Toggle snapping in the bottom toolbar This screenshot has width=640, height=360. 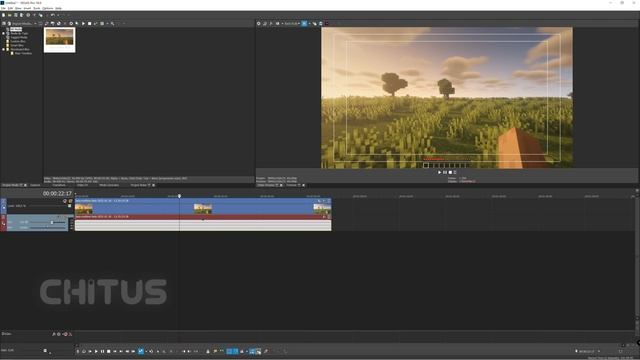[229, 351]
